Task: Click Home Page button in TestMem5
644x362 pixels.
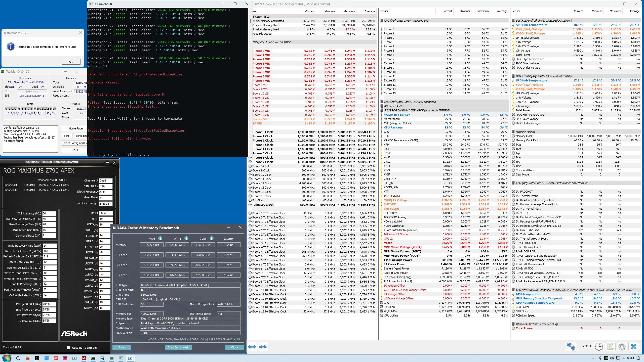Action: (74, 128)
